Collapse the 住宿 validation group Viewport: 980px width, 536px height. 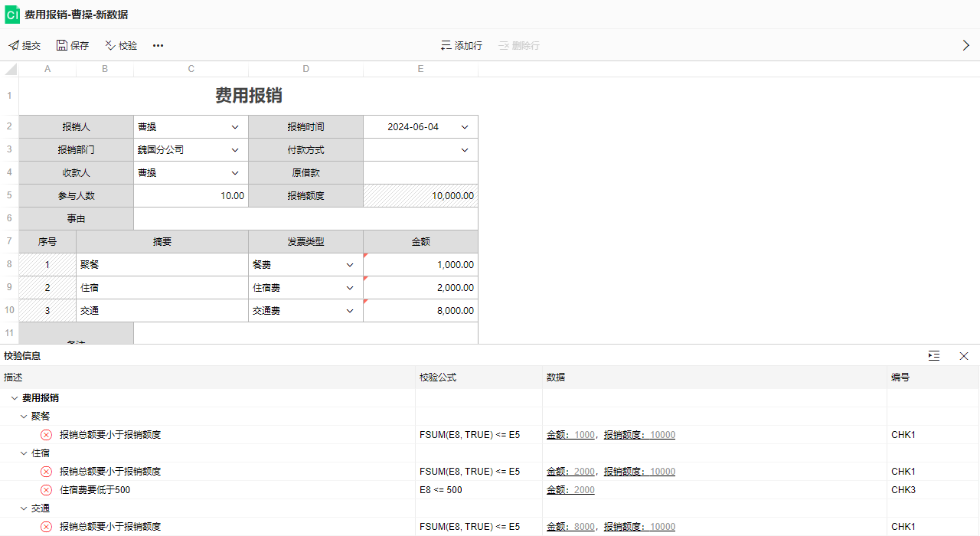(x=24, y=453)
